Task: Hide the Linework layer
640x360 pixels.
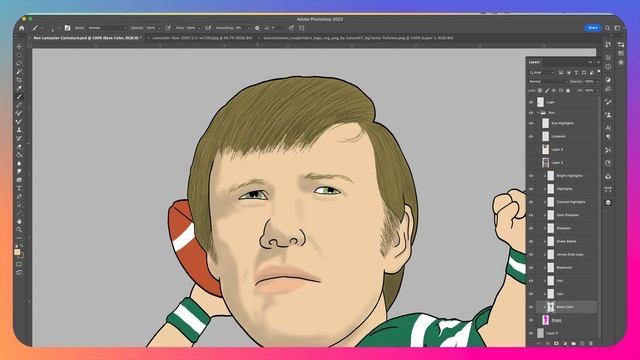Action: click(x=531, y=136)
